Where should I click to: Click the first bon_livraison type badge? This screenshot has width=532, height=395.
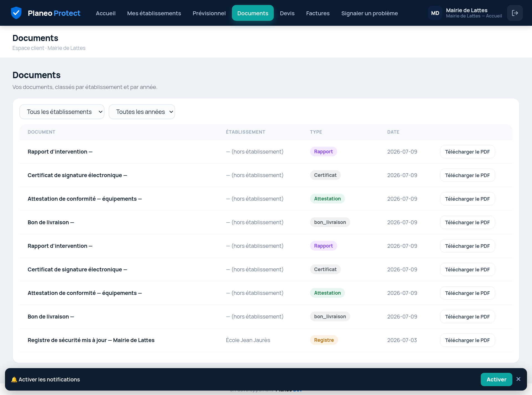pyautogui.click(x=330, y=222)
